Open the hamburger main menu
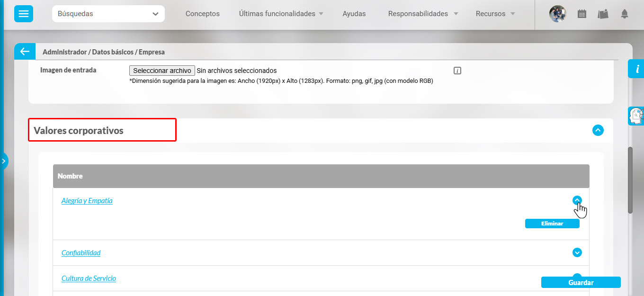Image resolution: width=644 pixels, height=296 pixels. pyautogui.click(x=23, y=14)
